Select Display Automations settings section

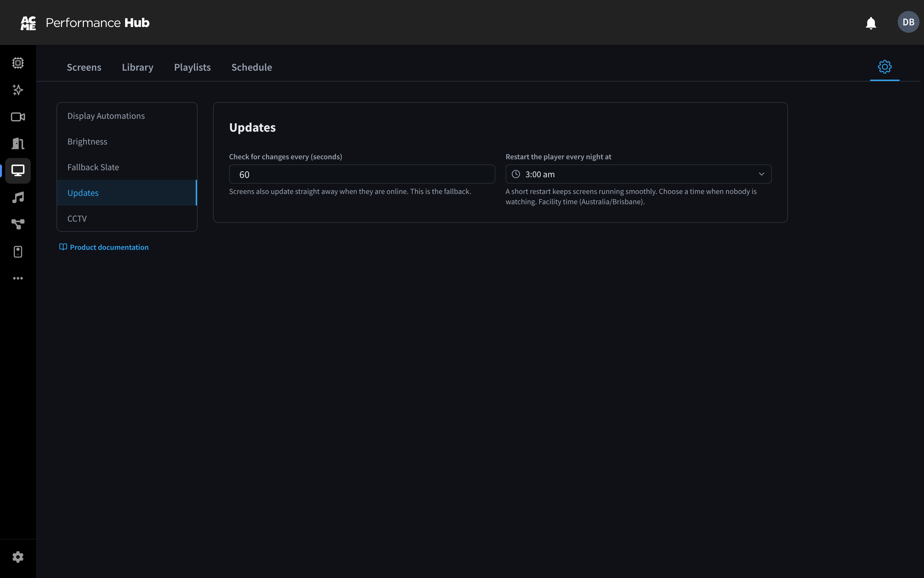coord(127,116)
